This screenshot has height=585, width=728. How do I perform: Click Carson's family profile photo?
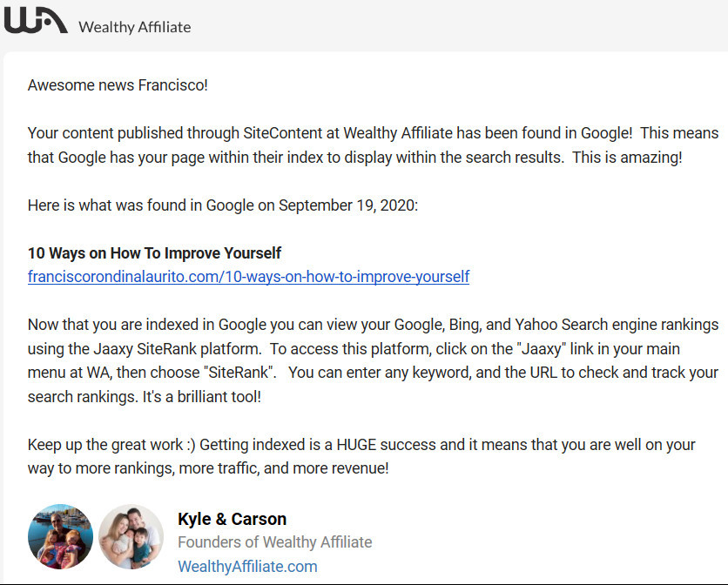pyautogui.click(x=131, y=537)
